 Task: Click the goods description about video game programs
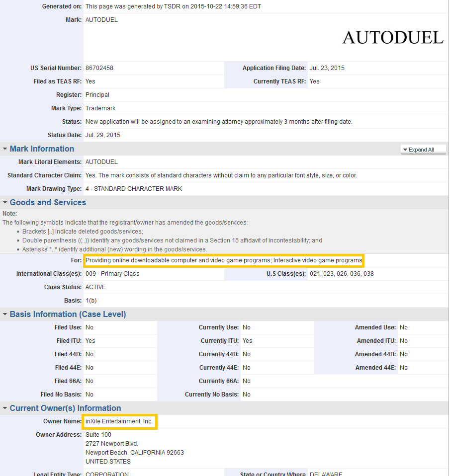[x=224, y=260]
